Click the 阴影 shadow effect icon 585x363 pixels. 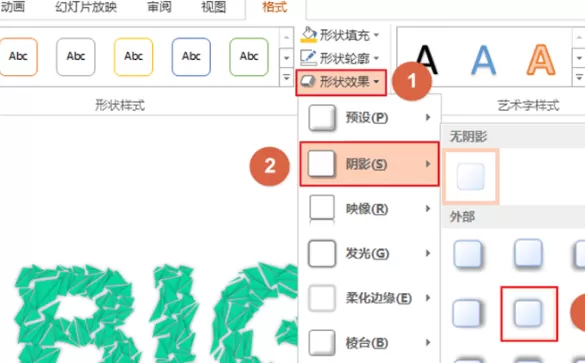point(322,164)
